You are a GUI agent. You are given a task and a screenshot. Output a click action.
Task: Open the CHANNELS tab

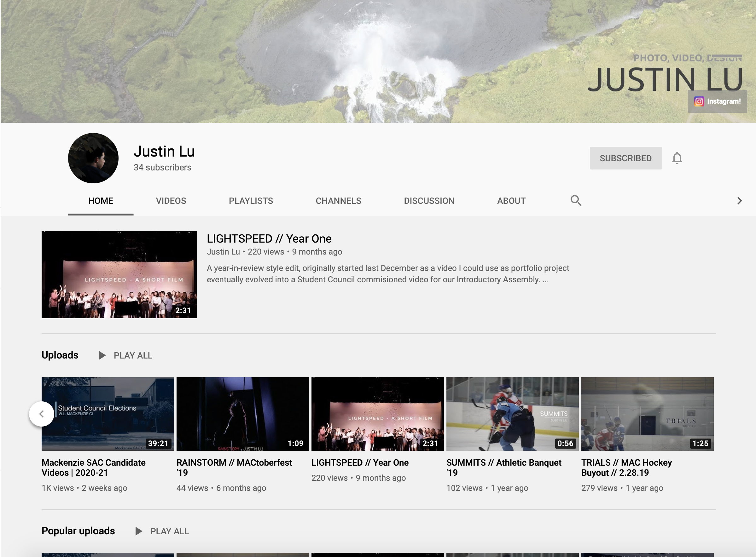[x=338, y=201]
